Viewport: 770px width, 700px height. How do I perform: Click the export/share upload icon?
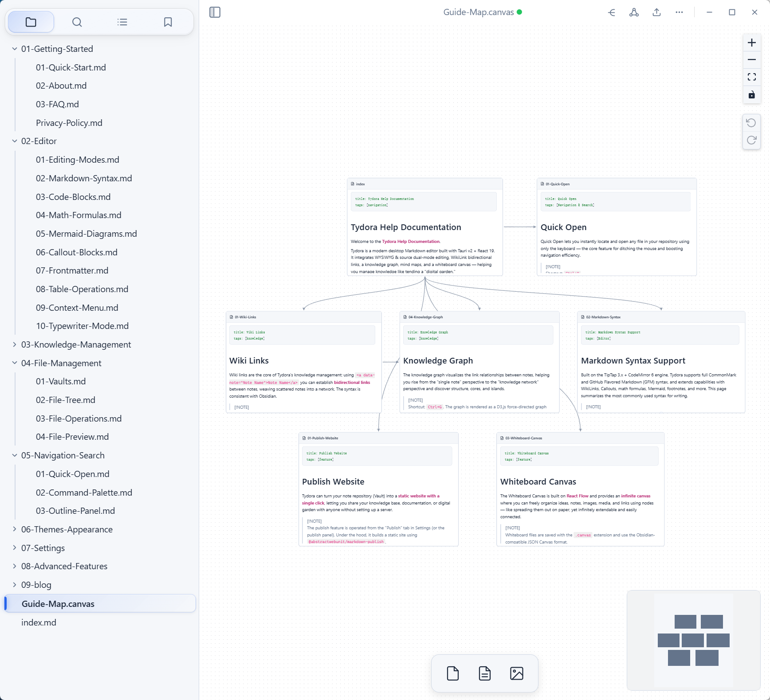[x=657, y=12]
